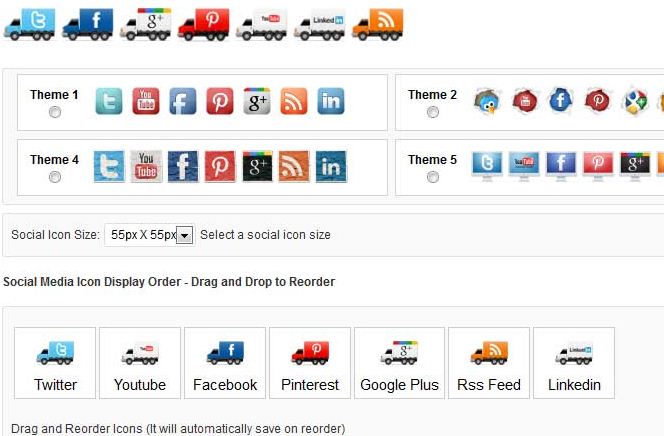Click the Facebook truck icon in top preview

click(x=88, y=25)
